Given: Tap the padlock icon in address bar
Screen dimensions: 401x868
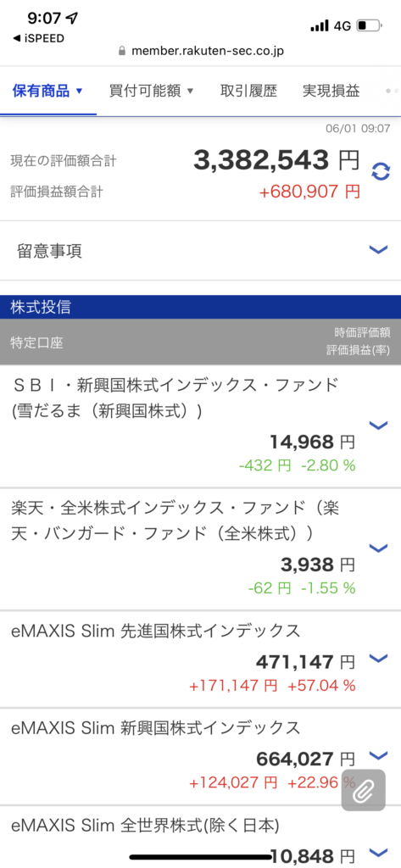Looking at the screenshot, I should click(x=123, y=52).
